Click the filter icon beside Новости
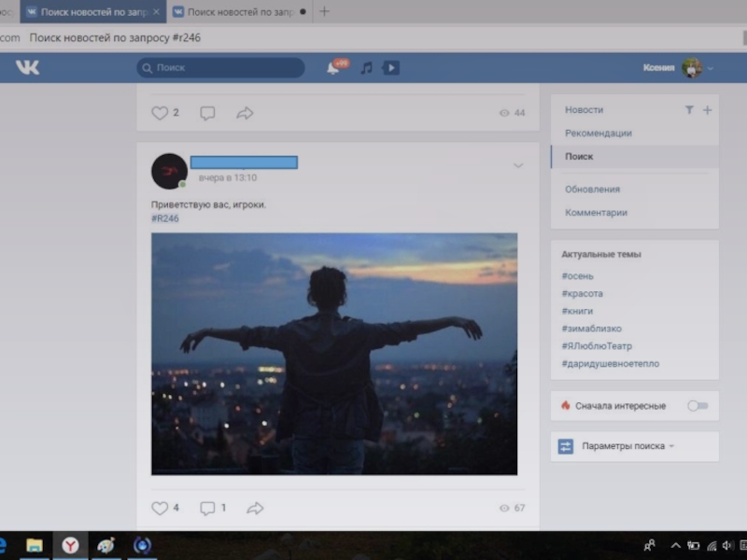The height and width of the screenshot is (560, 747). (x=689, y=110)
